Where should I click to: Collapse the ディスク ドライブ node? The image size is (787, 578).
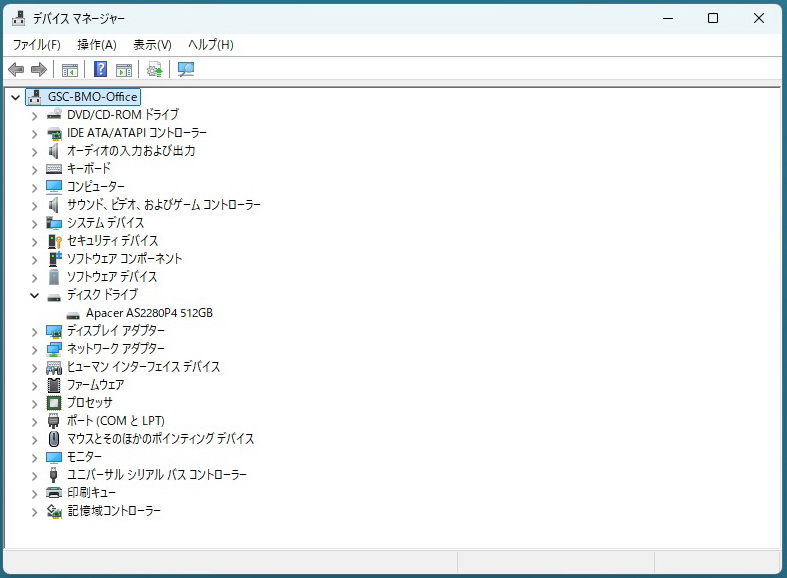point(34,296)
